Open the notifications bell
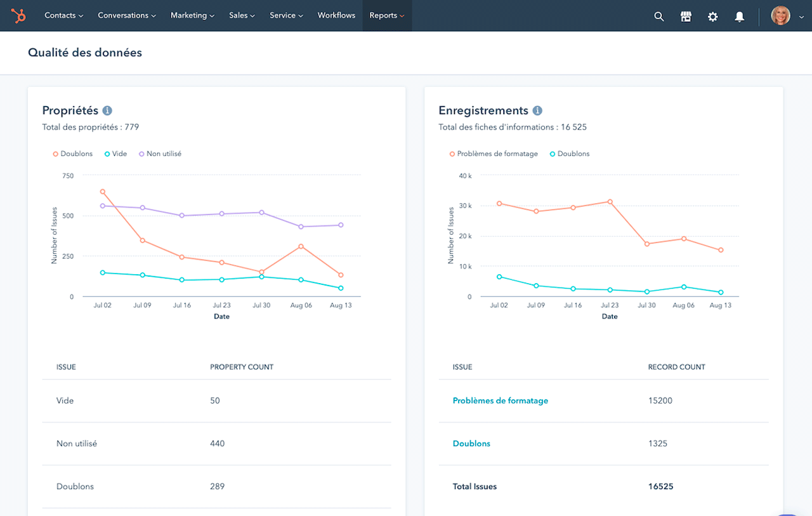The height and width of the screenshot is (516, 812). tap(739, 17)
